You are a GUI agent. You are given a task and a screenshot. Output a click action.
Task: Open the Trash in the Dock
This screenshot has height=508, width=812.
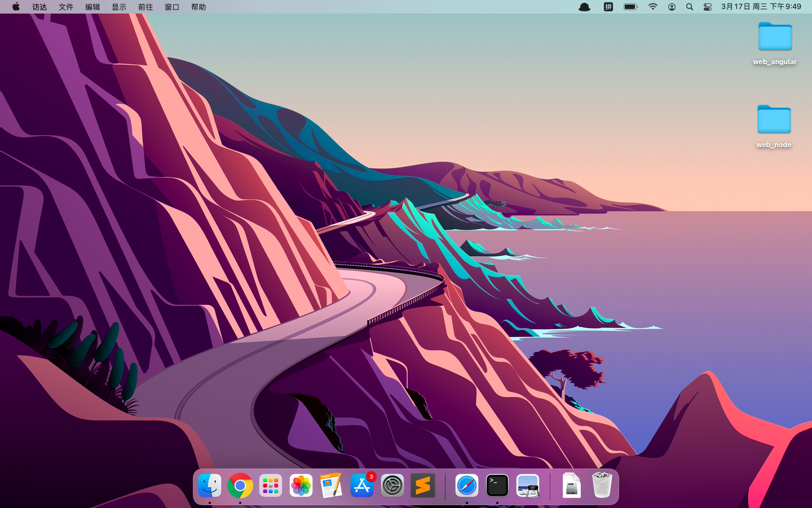click(602, 485)
